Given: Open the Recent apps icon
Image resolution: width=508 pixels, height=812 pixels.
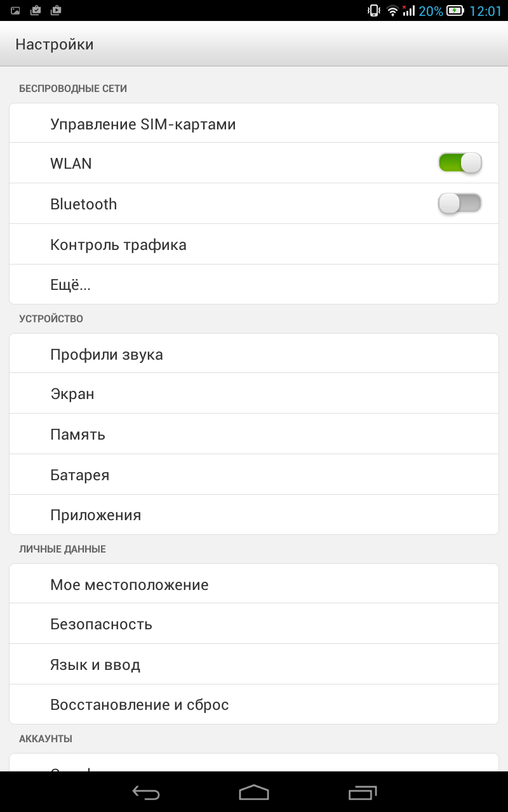Looking at the screenshot, I should coord(363,792).
